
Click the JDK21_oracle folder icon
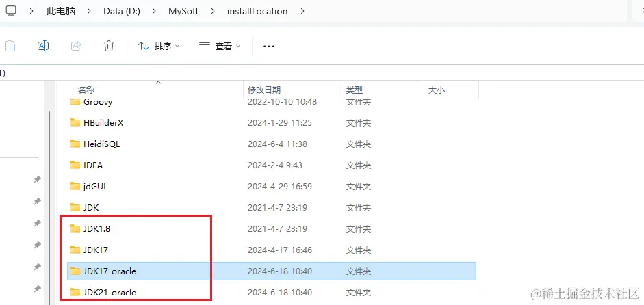click(x=75, y=292)
